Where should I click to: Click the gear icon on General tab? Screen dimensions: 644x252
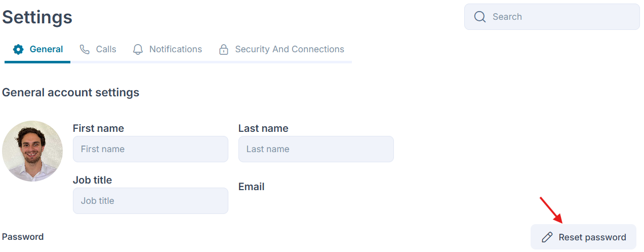[18, 49]
